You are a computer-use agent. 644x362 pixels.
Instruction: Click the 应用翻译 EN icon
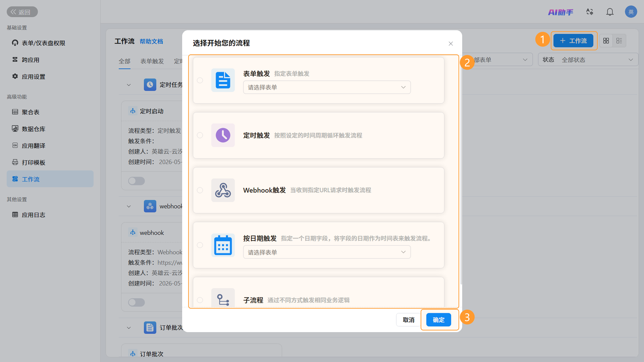click(x=15, y=145)
